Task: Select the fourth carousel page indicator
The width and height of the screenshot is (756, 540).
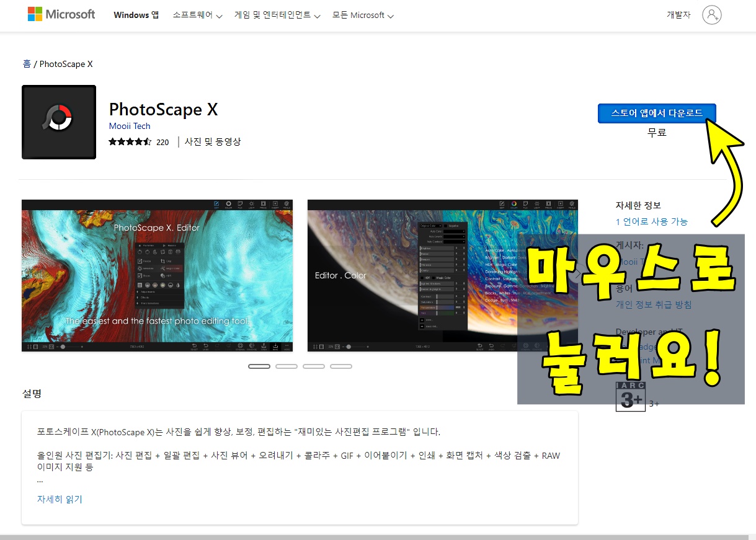Action: coord(341,366)
